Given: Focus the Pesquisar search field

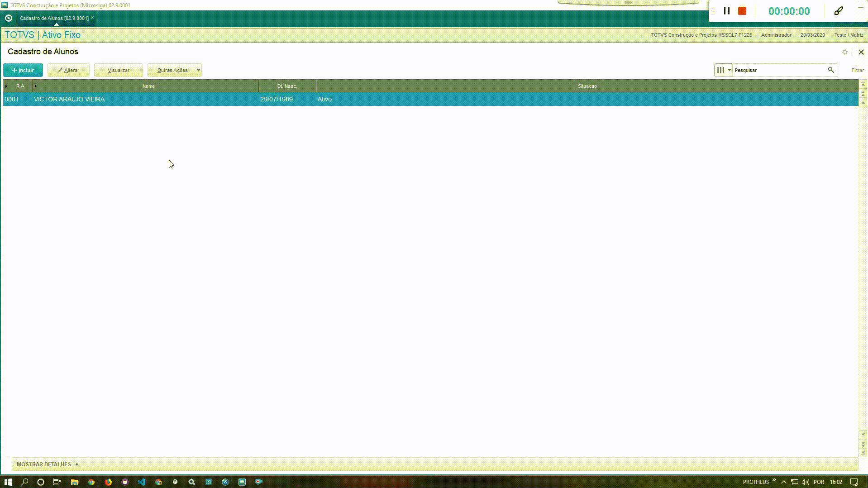Looking at the screenshot, I should pos(780,70).
